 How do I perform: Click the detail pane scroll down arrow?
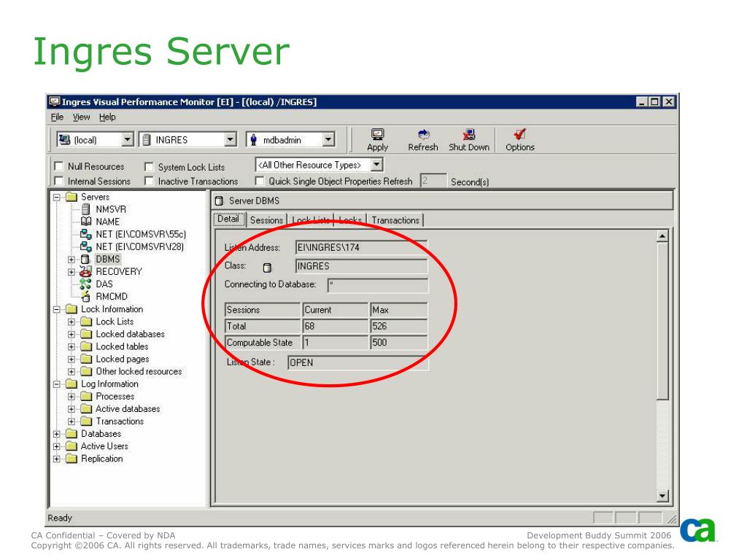(662, 496)
